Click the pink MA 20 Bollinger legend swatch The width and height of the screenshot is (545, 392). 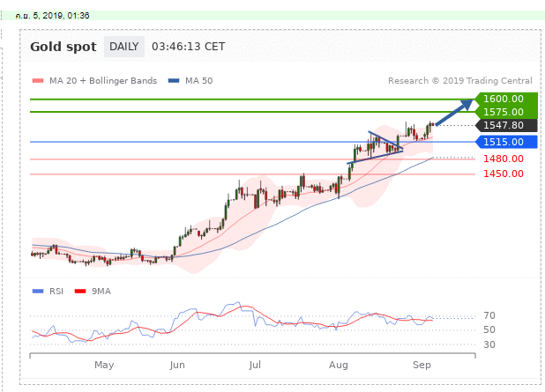click(36, 80)
